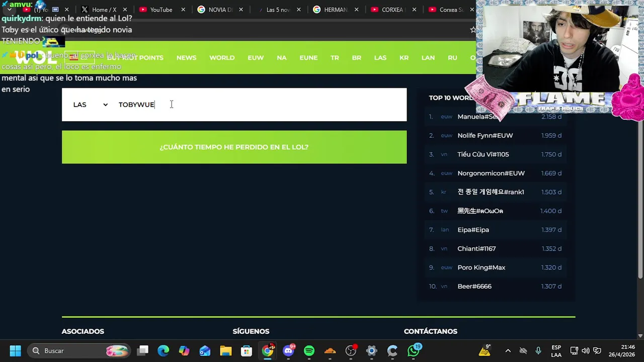Viewport: 644px width, 362px height.
Task: Select LAS region in the top navbar
Action: 380,58
